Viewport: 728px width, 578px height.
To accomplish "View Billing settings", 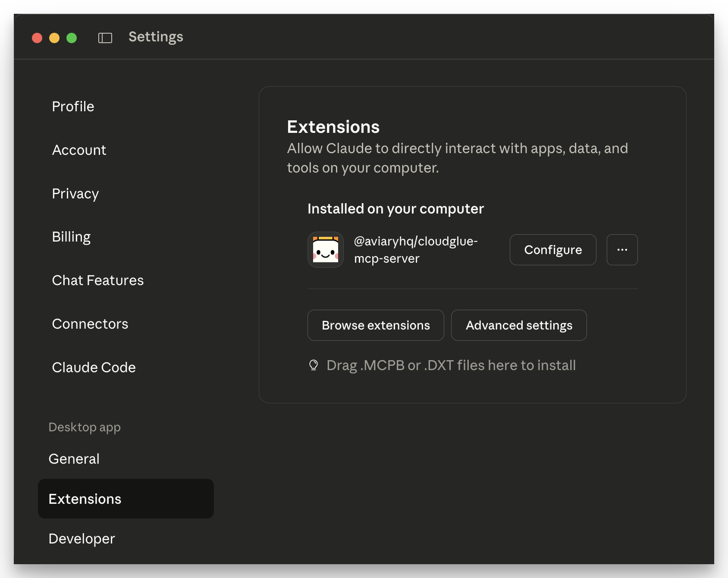I will point(71,236).
